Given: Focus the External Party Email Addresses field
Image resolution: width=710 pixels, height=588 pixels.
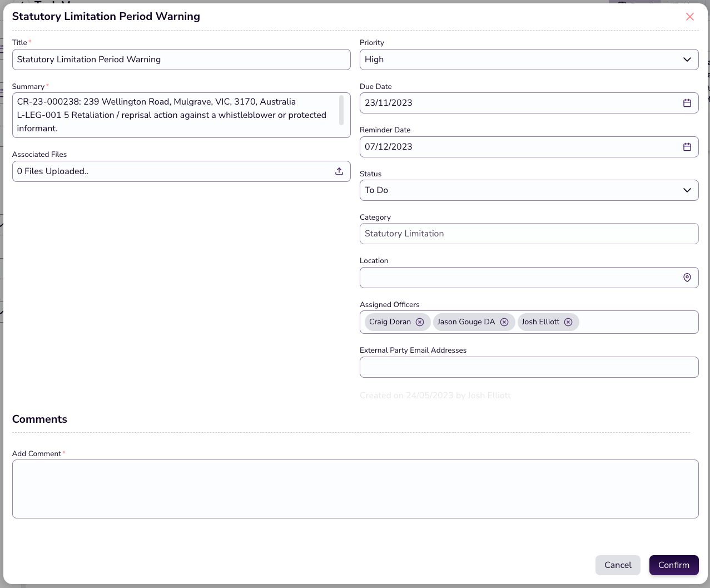Looking at the screenshot, I should click(x=528, y=367).
